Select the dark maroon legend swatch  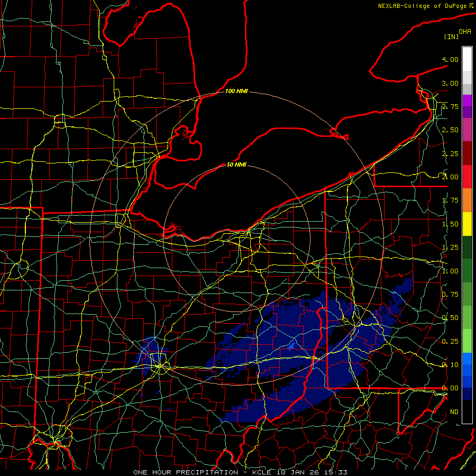(467, 153)
